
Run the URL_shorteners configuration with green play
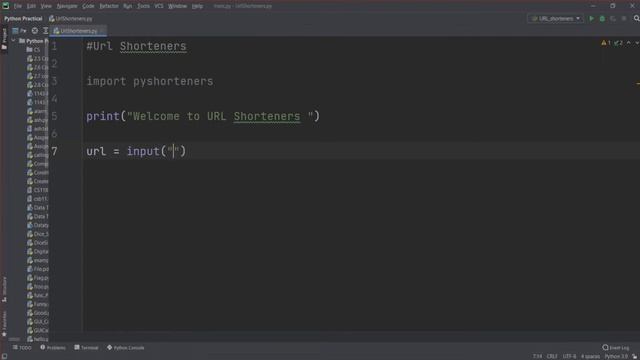click(x=591, y=18)
